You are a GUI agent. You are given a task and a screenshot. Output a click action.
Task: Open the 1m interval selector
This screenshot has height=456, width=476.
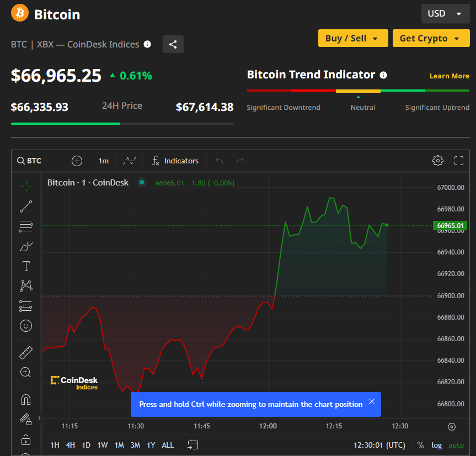[104, 161]
